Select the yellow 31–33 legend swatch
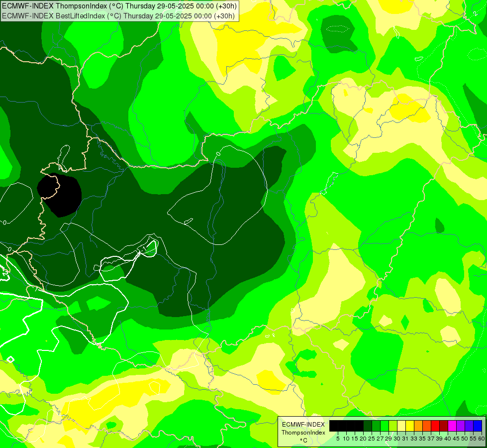The image size is (487, 448). (410, 426)
